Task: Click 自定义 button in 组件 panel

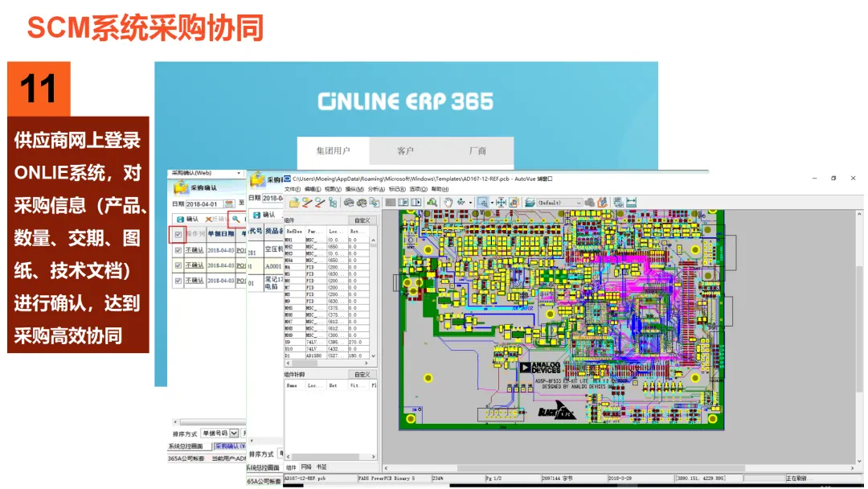Action: click(362, 220)
